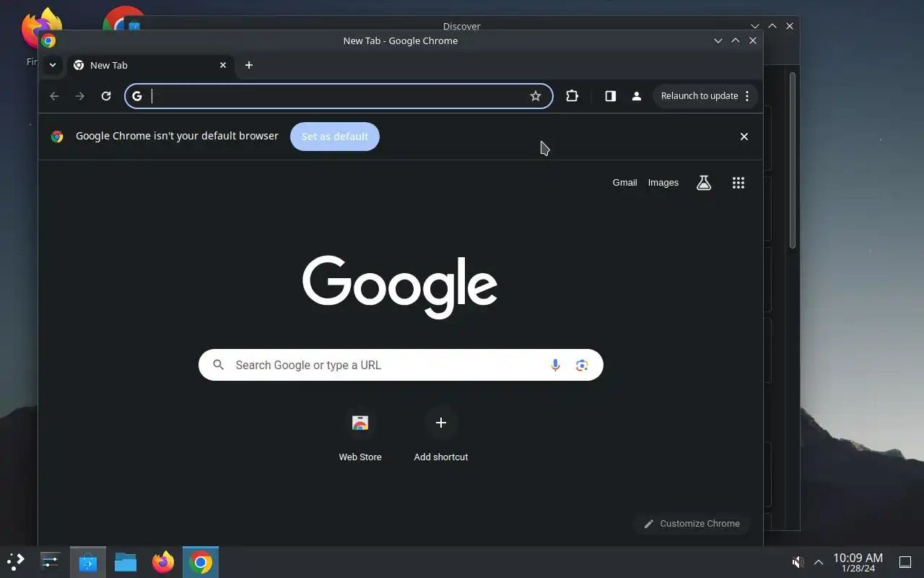Open the Web Store shortcut

[x=360, y=435]
